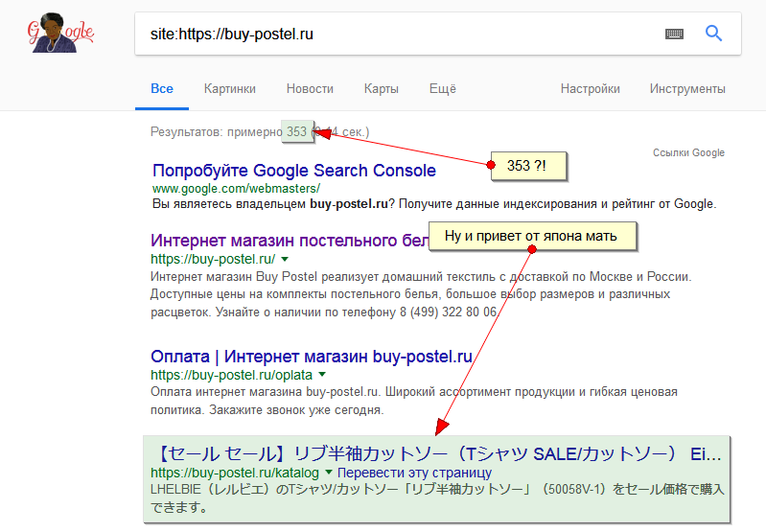Open the Ещё menu
This screenshot has width=766, height=532.
click(443, 89)
